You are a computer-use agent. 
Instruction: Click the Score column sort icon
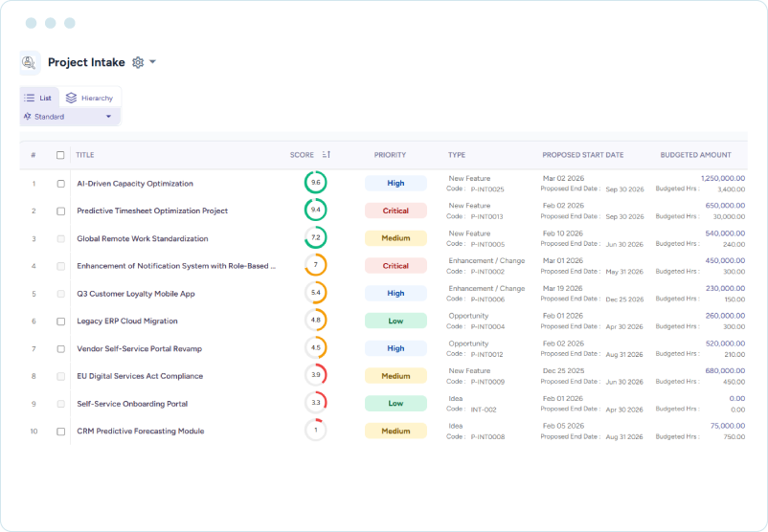(327, 155)
